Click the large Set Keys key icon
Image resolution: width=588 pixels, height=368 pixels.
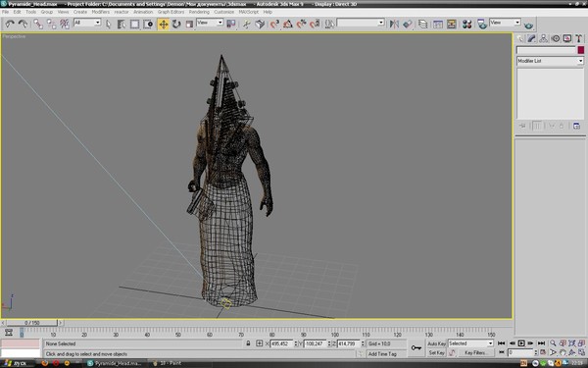tap(416, 347)
